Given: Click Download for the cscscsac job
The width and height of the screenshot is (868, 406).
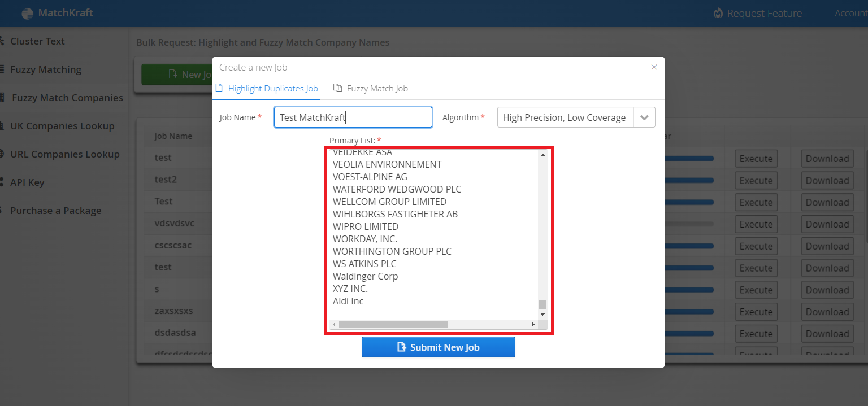Looking at the screenshot, I should (x=827, y=246).
